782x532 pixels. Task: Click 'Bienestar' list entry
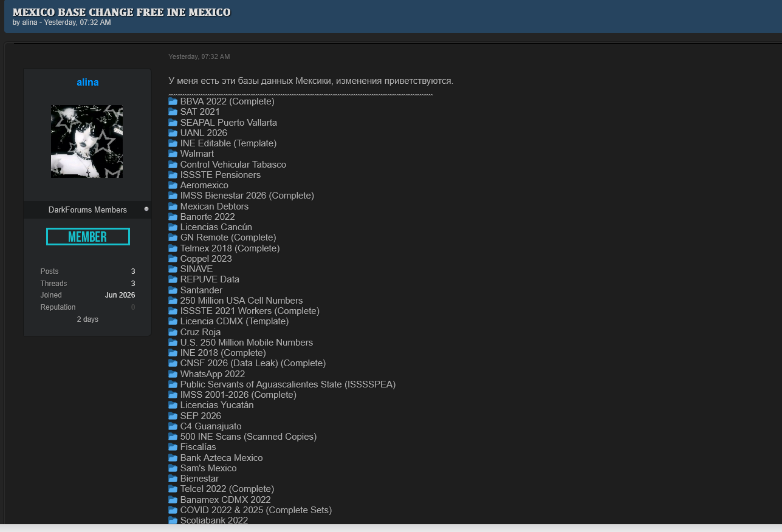coord(199,479)
